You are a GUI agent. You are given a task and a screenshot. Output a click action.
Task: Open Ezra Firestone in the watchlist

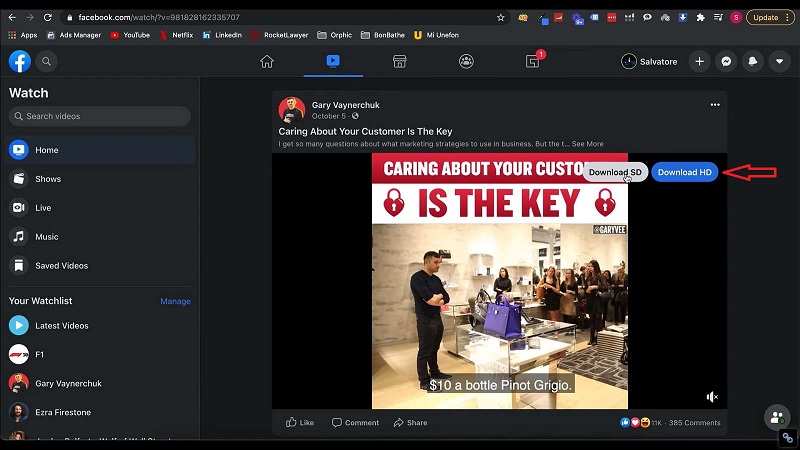tap(99, 412)
